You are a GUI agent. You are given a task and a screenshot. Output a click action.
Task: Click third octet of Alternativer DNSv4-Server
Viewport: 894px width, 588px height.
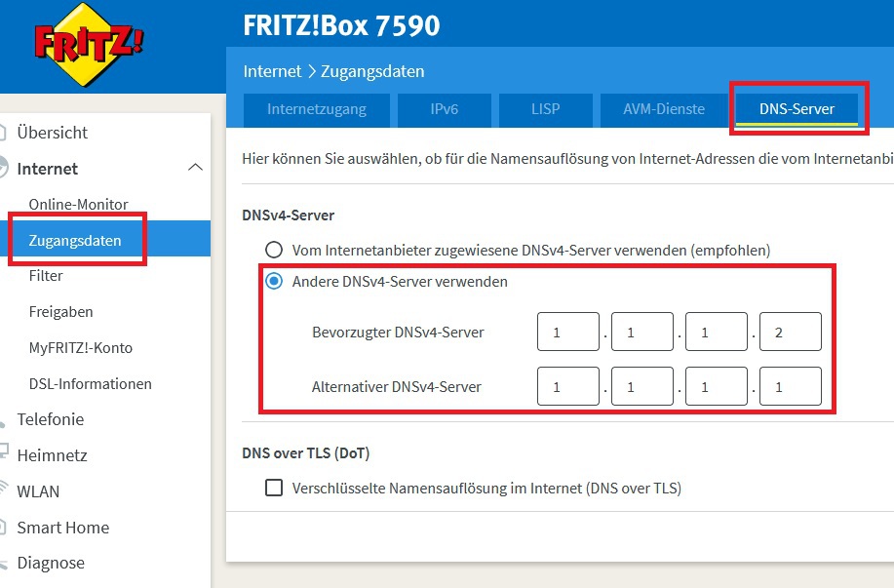coord(717,387)
